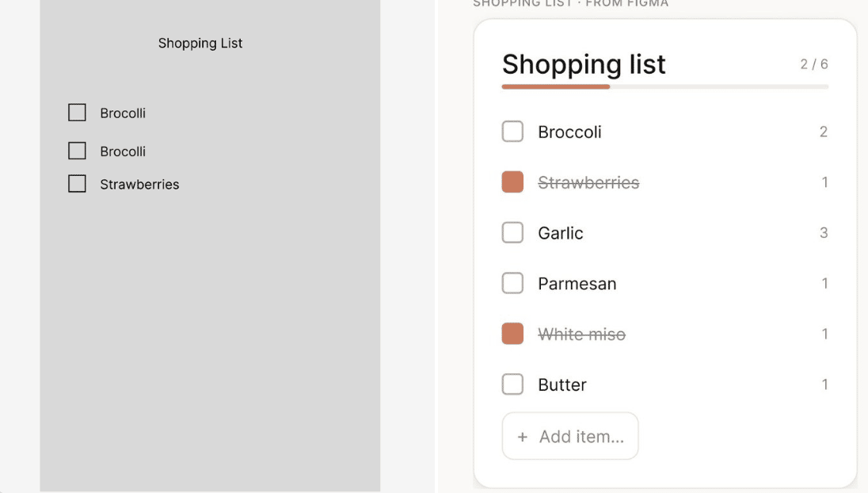Toggle the Butter checkbox

tap(512, 385)
